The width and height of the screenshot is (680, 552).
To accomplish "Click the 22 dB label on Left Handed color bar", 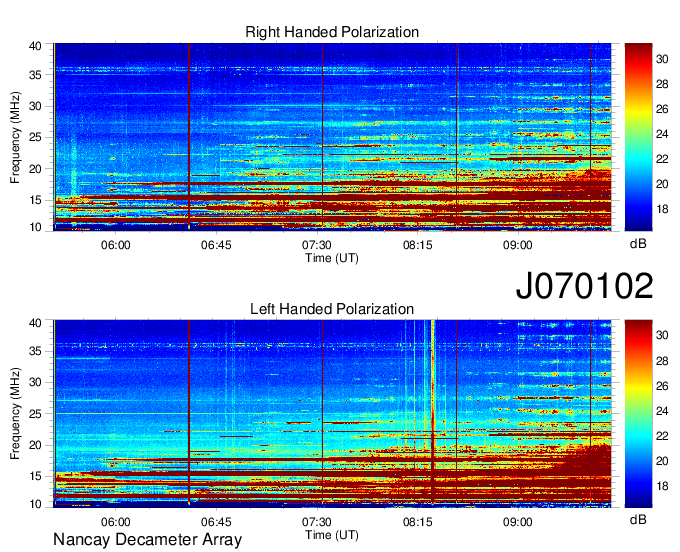I will (662, 436).
